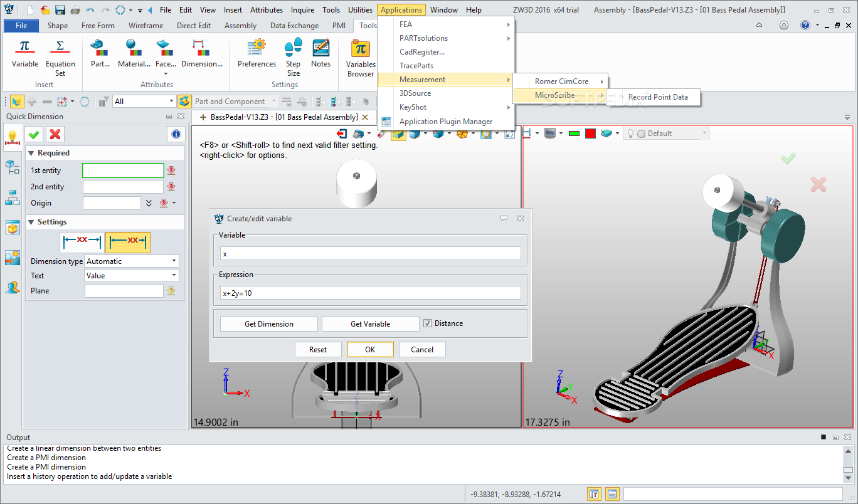Cancel the Create/edit variable dialog
858x504 pixels.
[422, 350]
